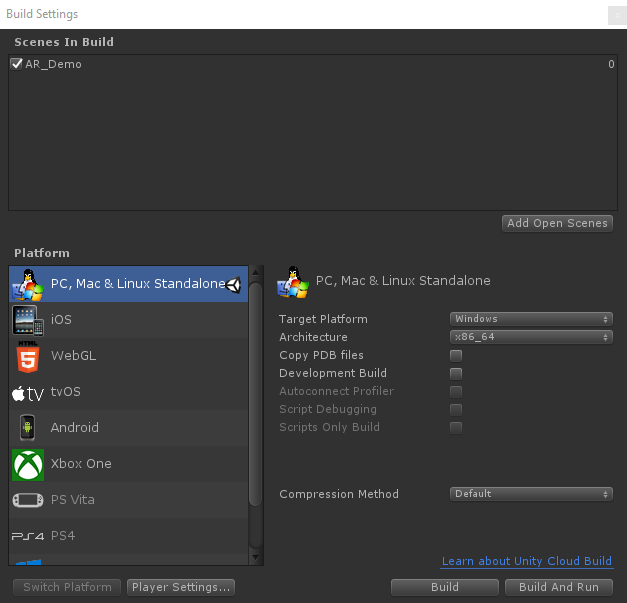Select PC, Mac & Linux Standalone platform entry
Screen dimensions: 627x603
128,284
